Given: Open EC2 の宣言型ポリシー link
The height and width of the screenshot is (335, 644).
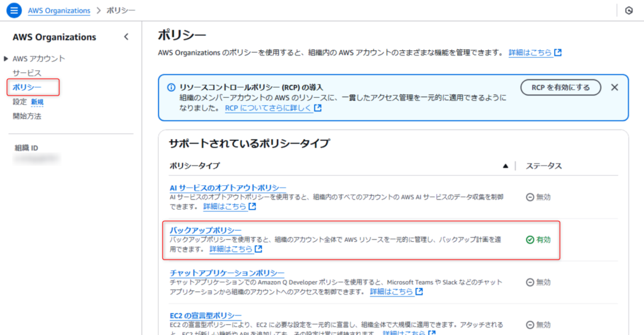Looking at the screenshot, I should point(206,315).
